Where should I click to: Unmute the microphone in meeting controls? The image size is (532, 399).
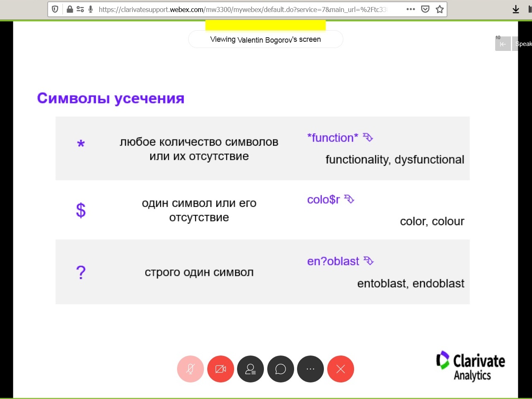[190, 369]
